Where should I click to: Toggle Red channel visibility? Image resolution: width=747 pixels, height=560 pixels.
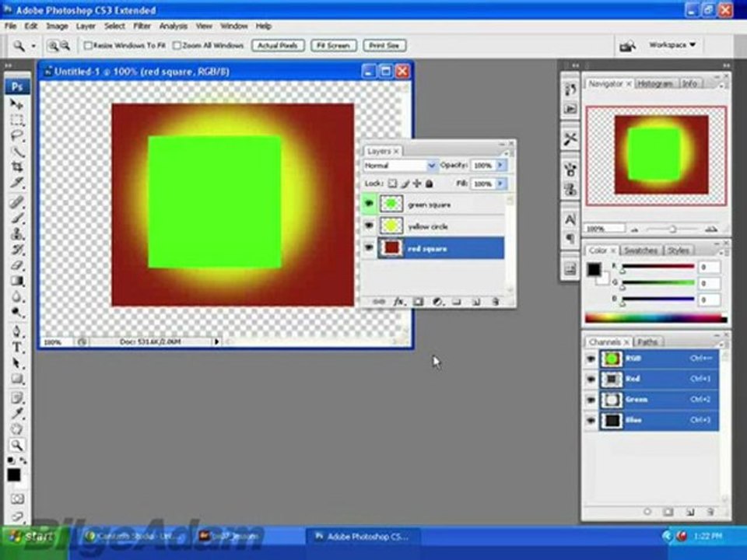click(x=591, y=379)
